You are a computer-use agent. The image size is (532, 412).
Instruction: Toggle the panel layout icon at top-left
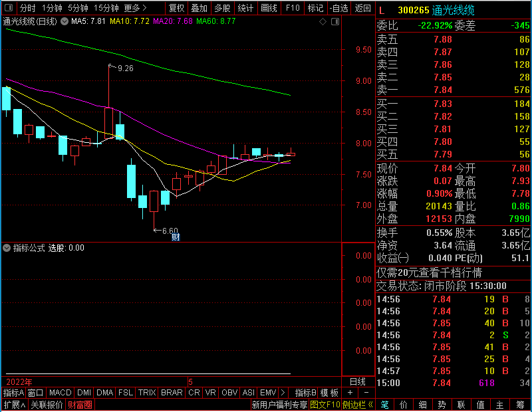9,7
